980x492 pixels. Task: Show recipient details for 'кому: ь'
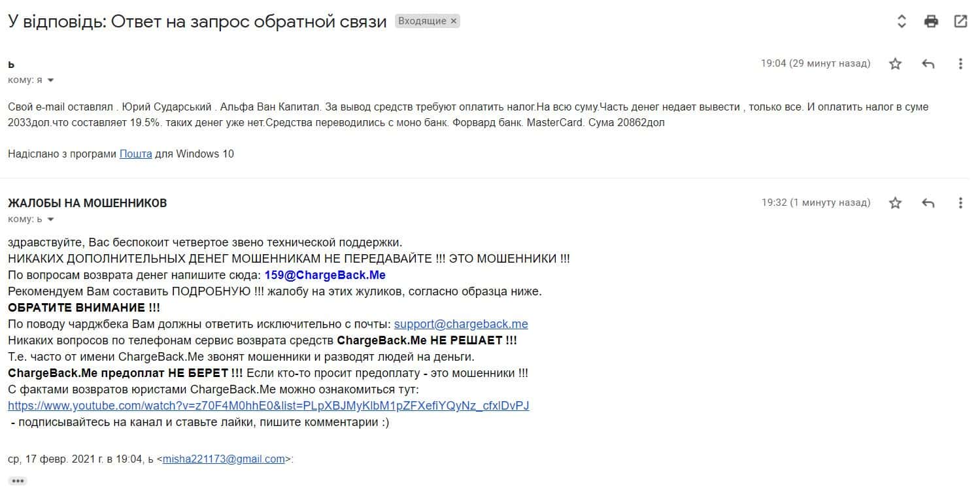[x=50, y=220]
